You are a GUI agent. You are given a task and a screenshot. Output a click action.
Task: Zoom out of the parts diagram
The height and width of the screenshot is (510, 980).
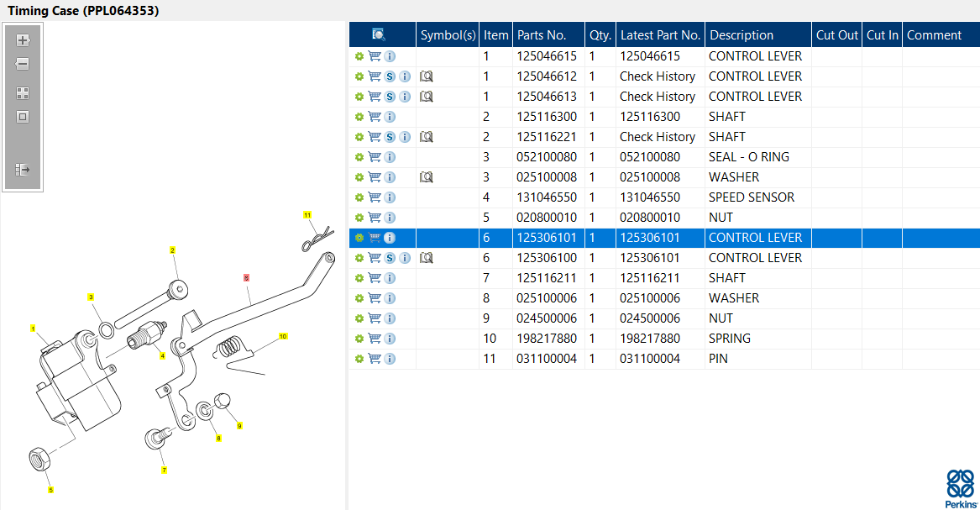(x=23, y=64)
